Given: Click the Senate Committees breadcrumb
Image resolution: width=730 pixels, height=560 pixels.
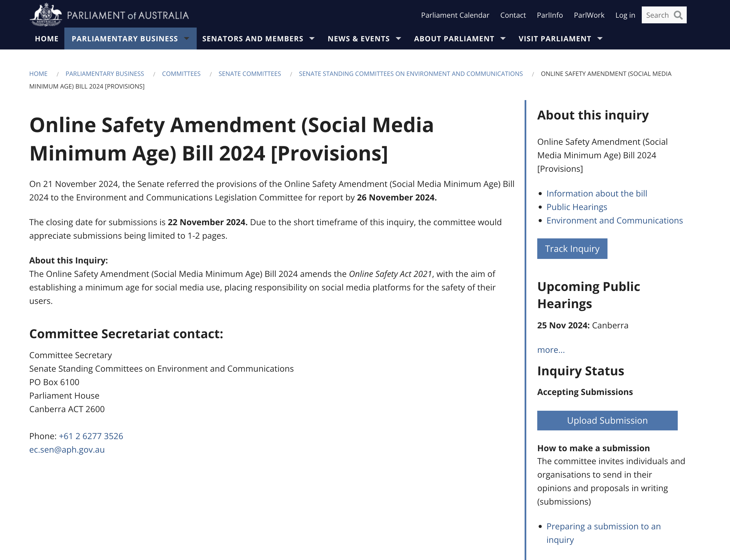Looking at the screenshot, I should (x=250, y=74).
